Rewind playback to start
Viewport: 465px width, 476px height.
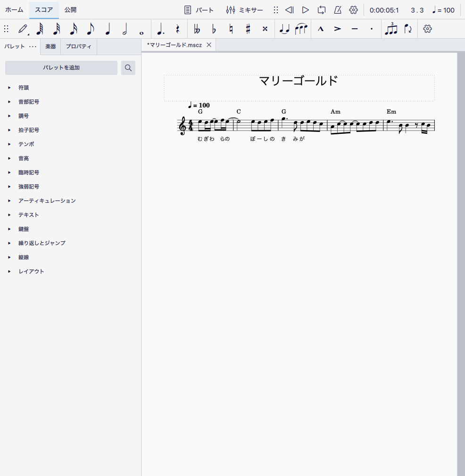pyautogui.click(x=290, y=10)
